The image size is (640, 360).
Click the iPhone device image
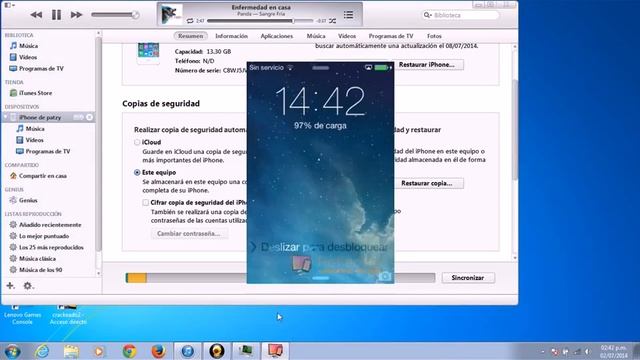click(148, 53)
